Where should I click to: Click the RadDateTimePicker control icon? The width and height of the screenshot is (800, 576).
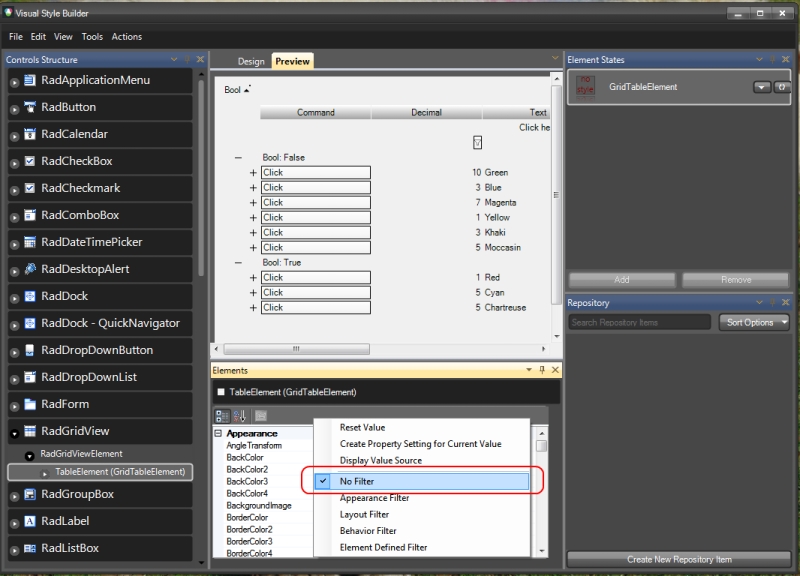pyautogui.click(x=30, y=242)
